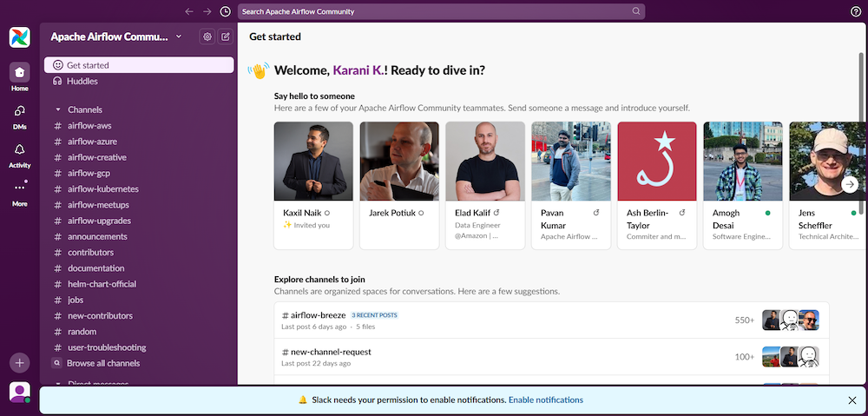Open Get started in sidebar
Image resolution: width=868 pixels, height=416 pixels.
(139, 65)
